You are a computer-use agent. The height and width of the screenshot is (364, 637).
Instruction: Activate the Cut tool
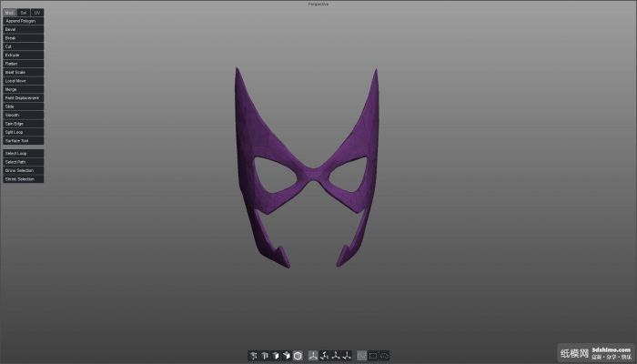(x=23, y=46)
